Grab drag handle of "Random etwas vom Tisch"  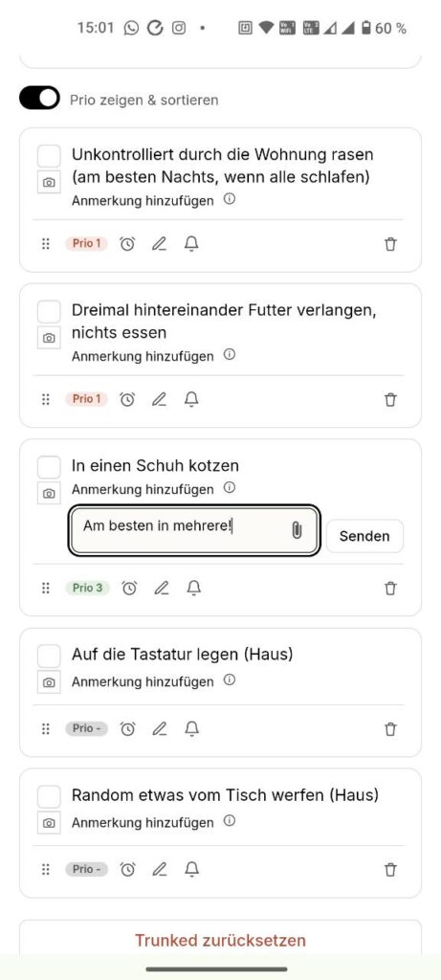(x=46, y=869)
